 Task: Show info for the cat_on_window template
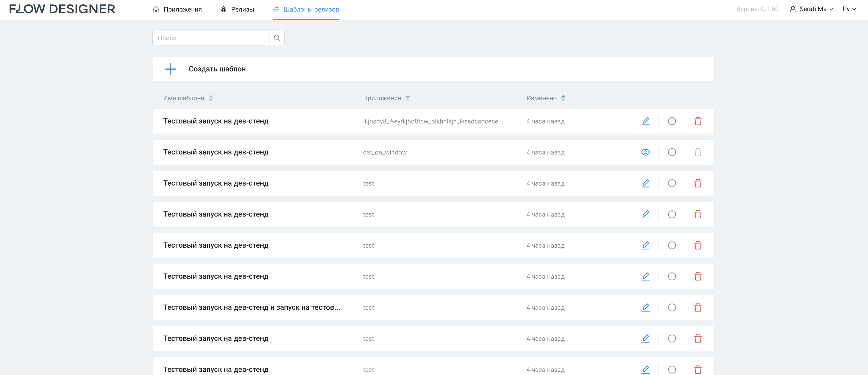[x=672, y=152]
